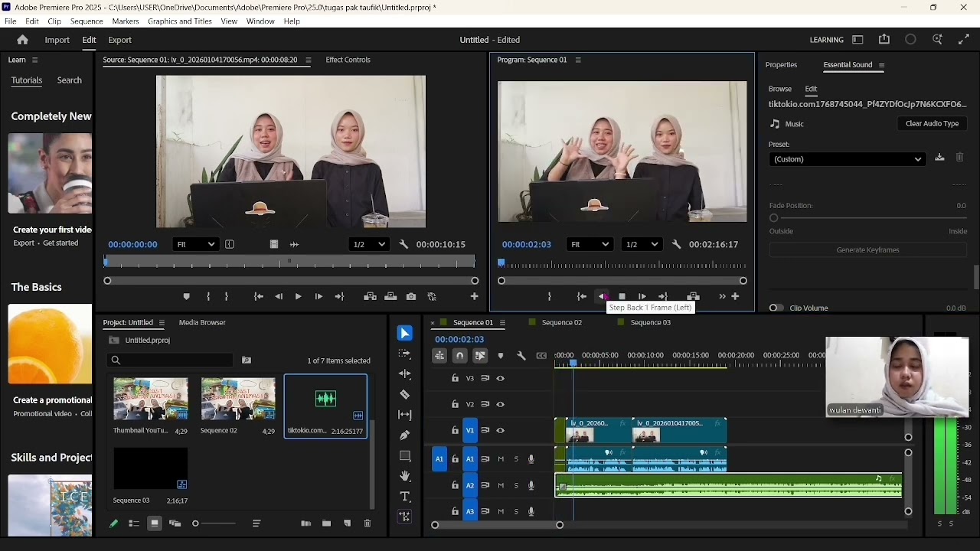Open Sequence 01 timeline panel menu
980x551 pixels.
pos(502,323)
